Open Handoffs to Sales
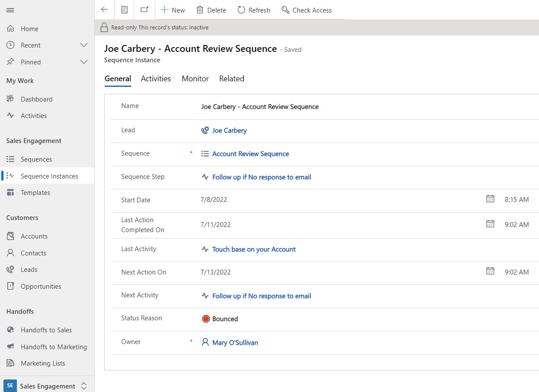This screenshot has height=392, width=539. click(47, 330)
